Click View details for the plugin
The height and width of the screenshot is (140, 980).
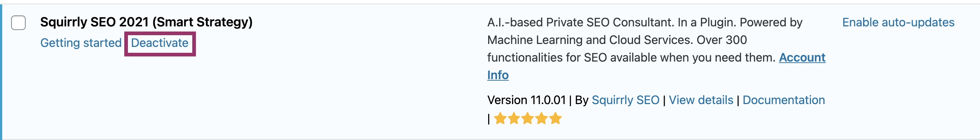click(701, 100)
